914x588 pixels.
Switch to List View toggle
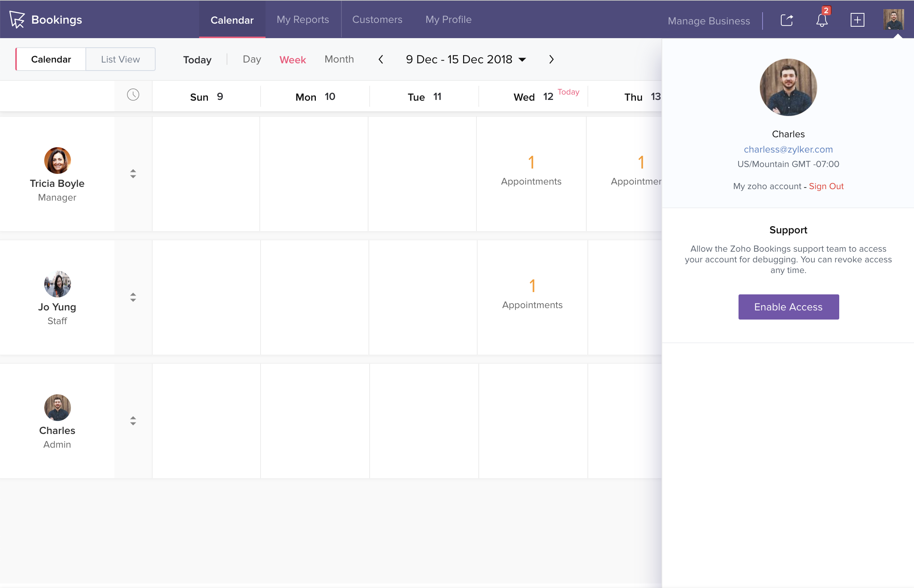tap(120, 59)
